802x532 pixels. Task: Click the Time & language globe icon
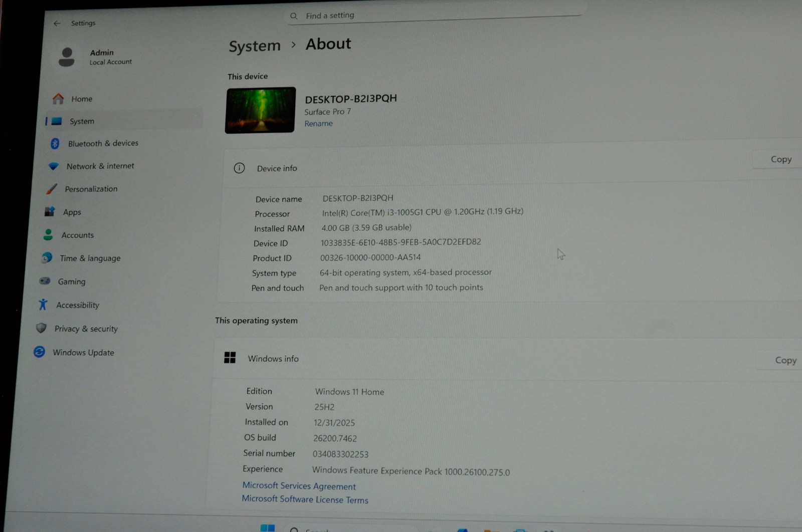[x=47, y=258]
